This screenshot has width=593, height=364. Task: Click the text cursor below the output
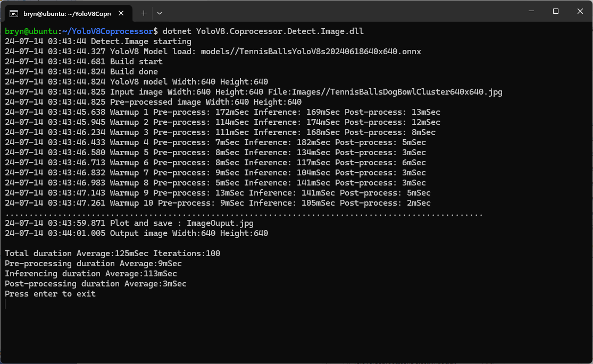(x=5, y=304)
